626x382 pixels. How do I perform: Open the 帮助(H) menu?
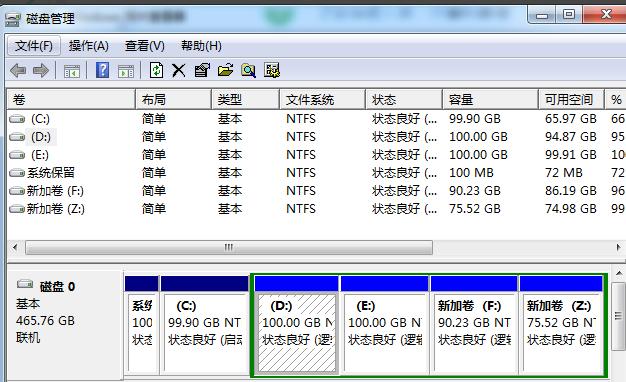(x=201, y=46)
